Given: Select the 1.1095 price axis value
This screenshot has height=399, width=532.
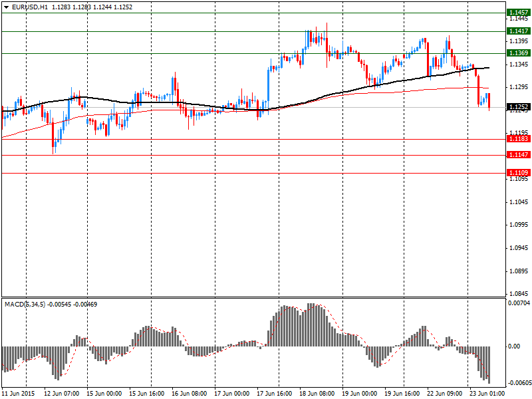Looking at the screenshot, I should click(519, 178).
